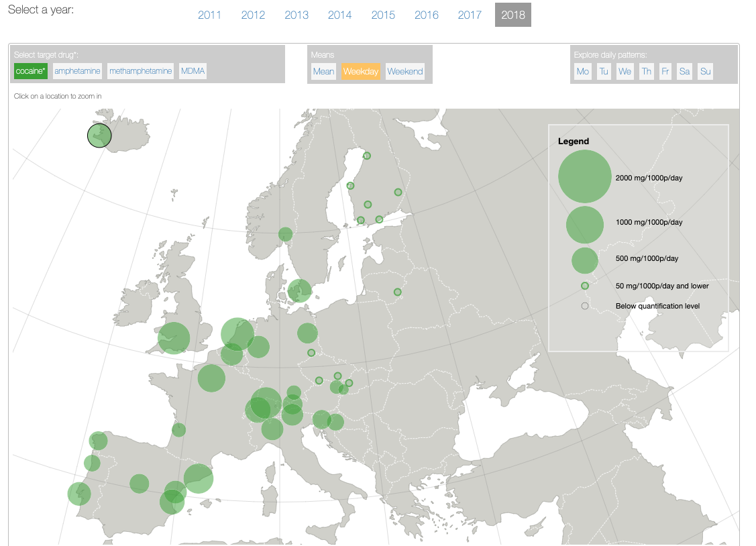Show Saturday daily pattern
Screen dimensions: 756x546
(x=684, y=71)
